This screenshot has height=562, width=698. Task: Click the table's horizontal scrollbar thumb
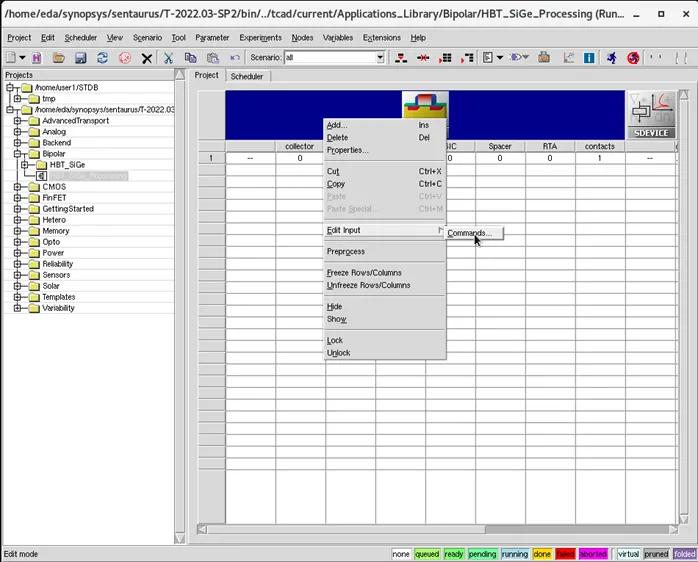click(x=346, y=529)
